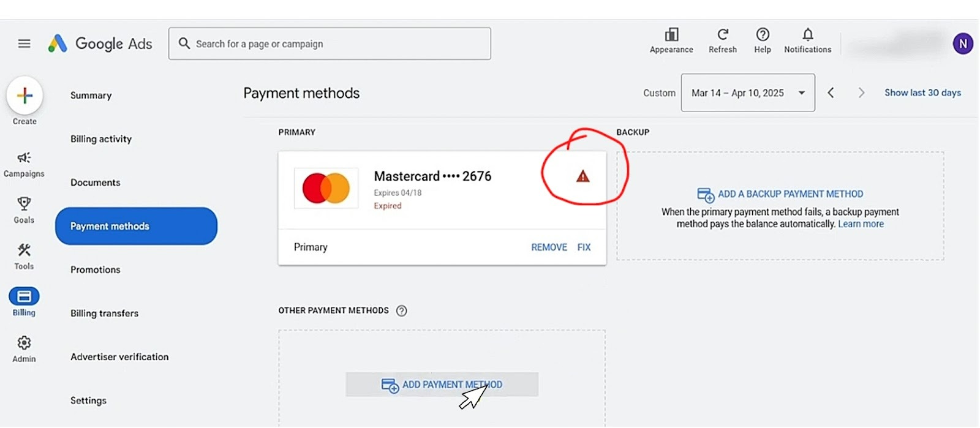The height and width of the screenshot is (428, 980).
Task: Click Add Payment Method button
Action: (x=442, y=385)
